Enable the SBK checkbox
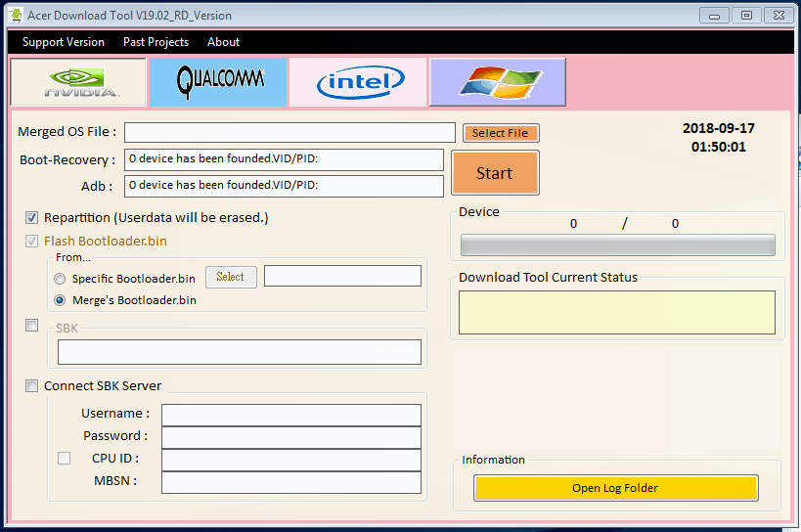 tap(31, 326)
